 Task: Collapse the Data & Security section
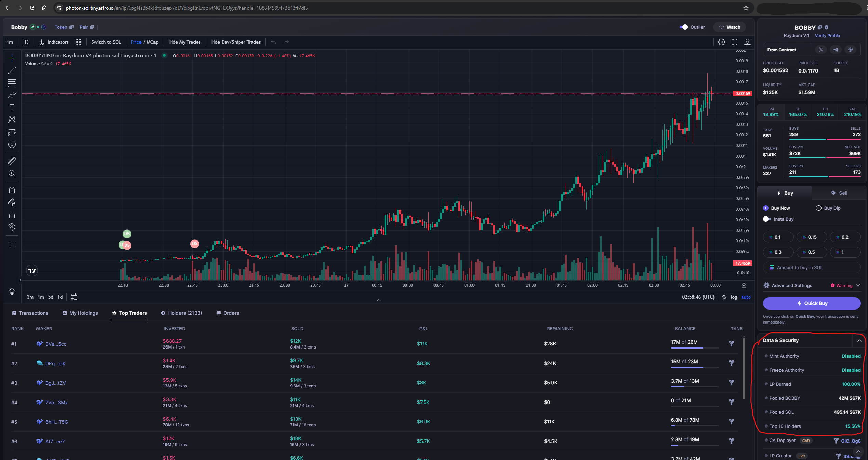(859, 340)
